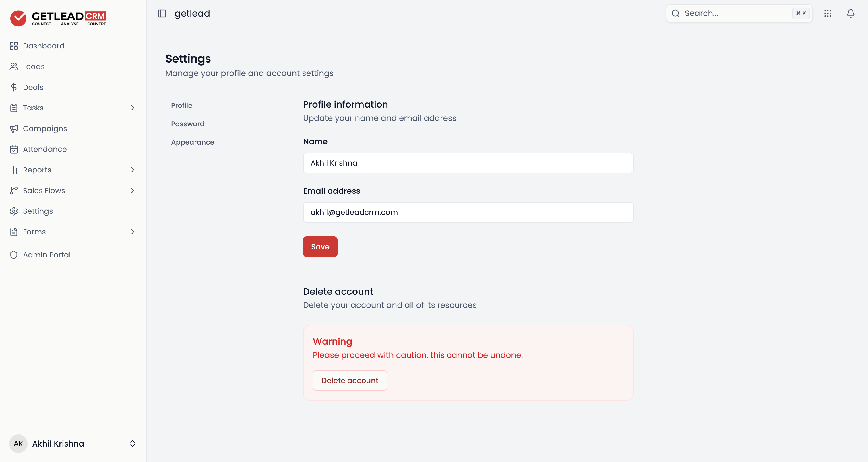This screenshot has width=868, height=462.
Task: Click the GetLead CRM logo
Action: coord(58,18)
